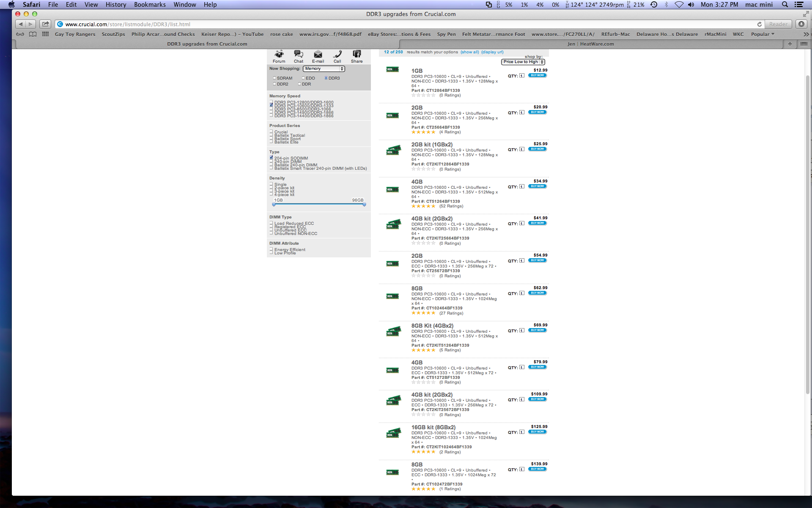812x508 pixels.
Task: Click the show all link
Action: pos(469,52)
